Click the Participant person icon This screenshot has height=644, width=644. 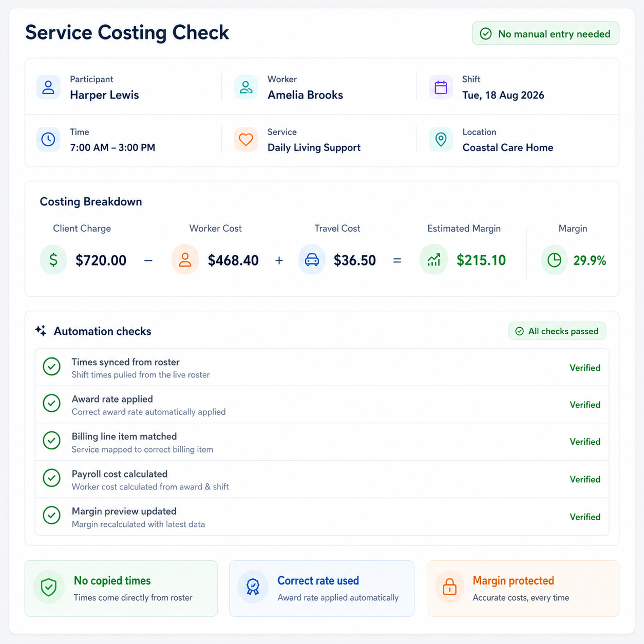tap(48, 87)
